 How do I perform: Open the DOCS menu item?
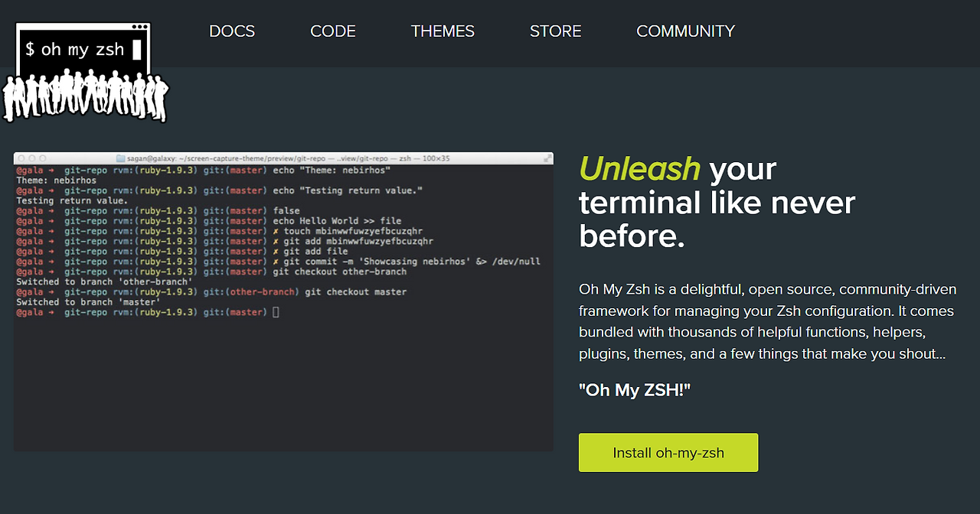[x=232, y=31]
